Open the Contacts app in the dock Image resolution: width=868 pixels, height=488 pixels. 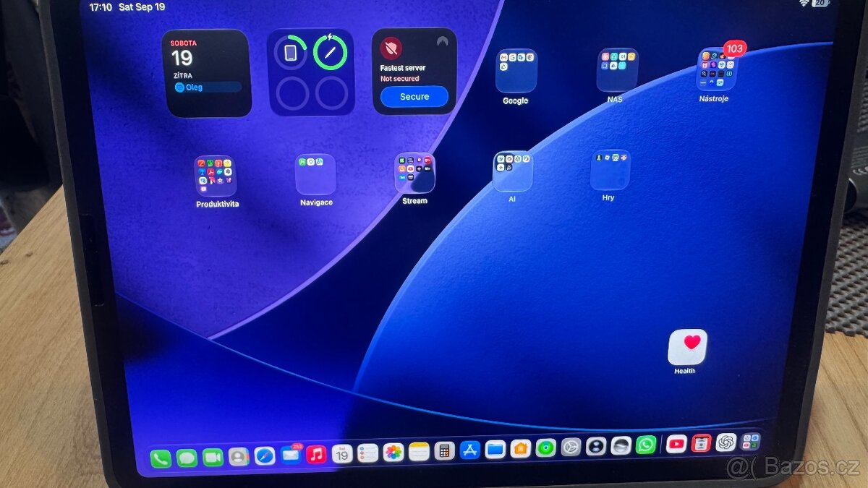tap(239, 456)
